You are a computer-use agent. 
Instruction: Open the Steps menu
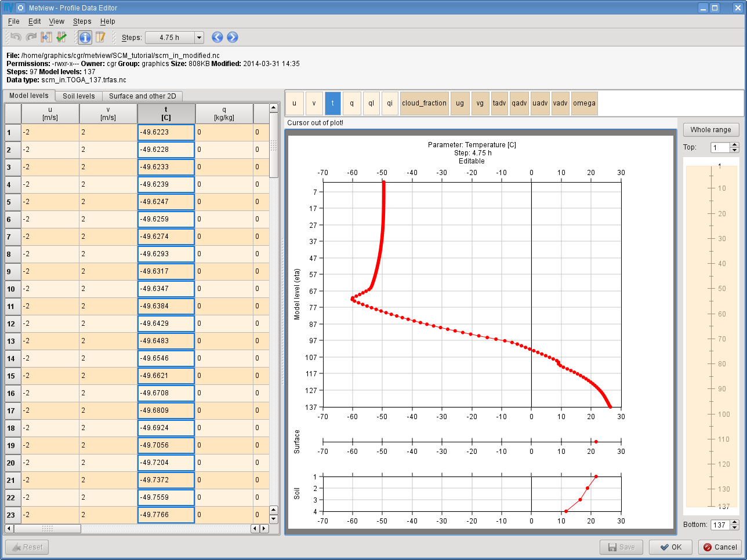82,21
